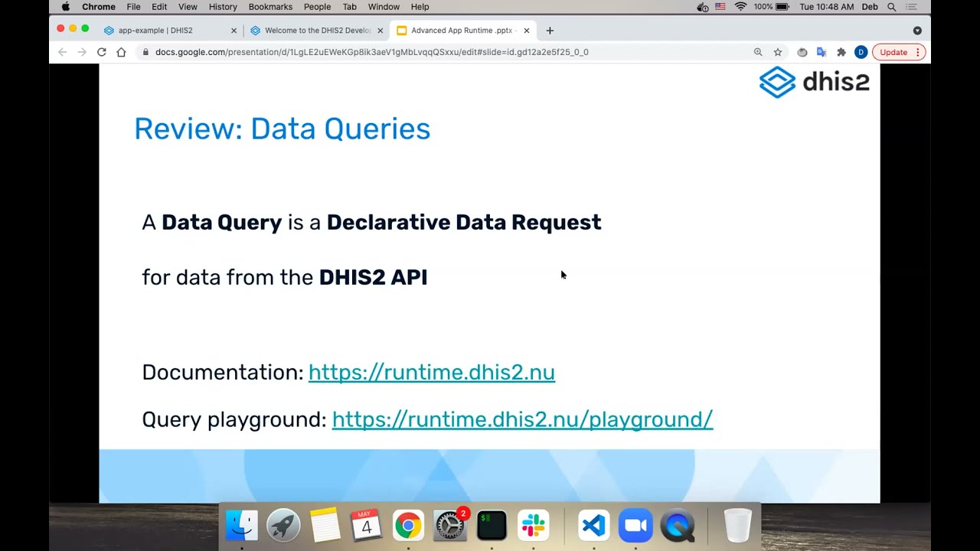Viewport: 980px width, 551px height.
Task: Click the DHIS2 API text
Action: (x=373, y=277)
